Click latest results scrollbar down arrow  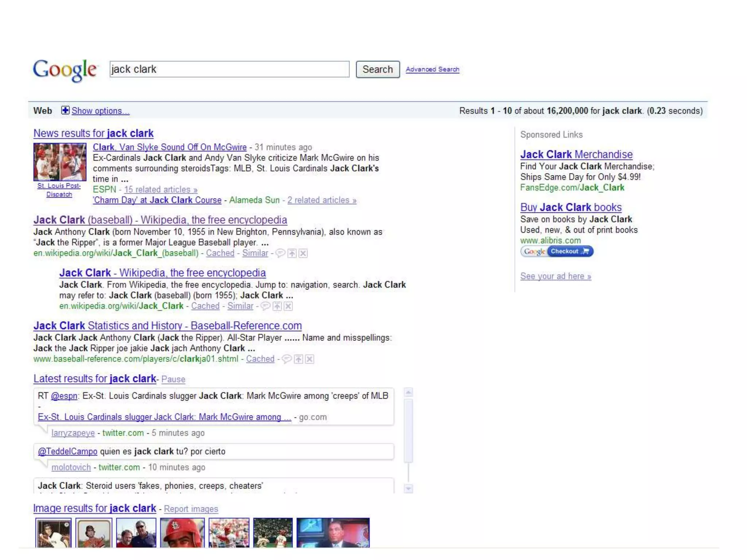pos(409,489)
